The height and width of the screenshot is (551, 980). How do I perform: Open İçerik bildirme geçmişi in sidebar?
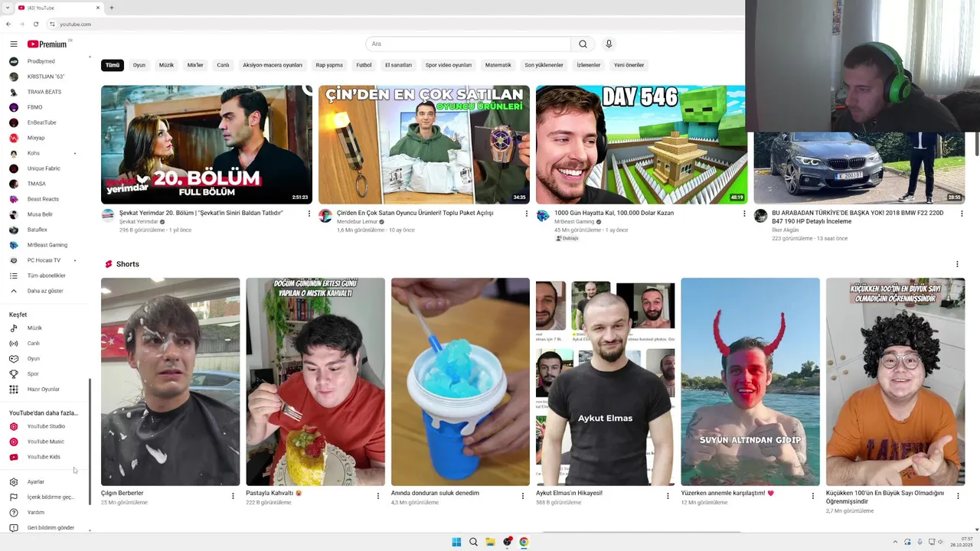pos(46,497)
